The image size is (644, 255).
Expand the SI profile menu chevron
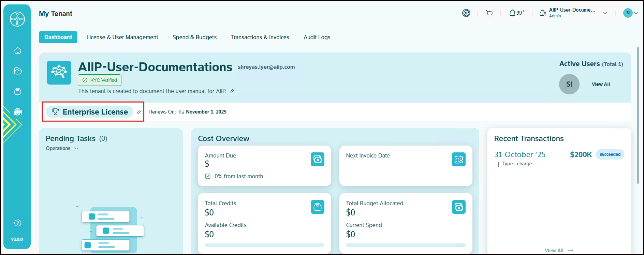[636, 13]
